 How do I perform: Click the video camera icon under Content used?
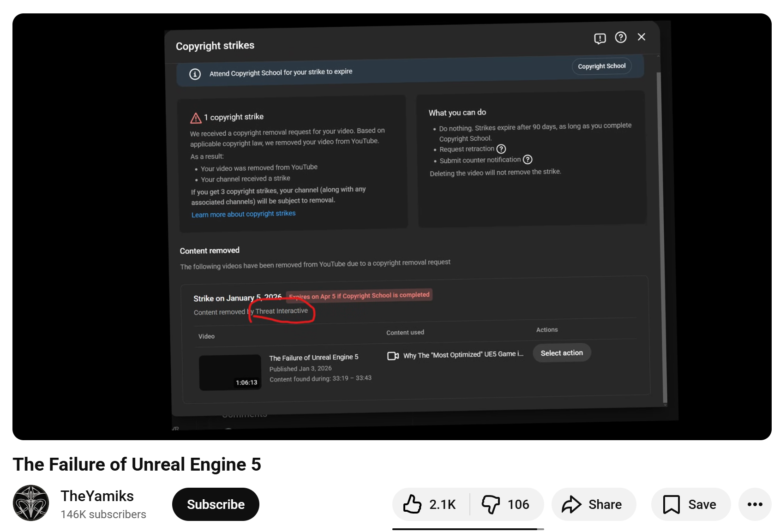(393, 356)
